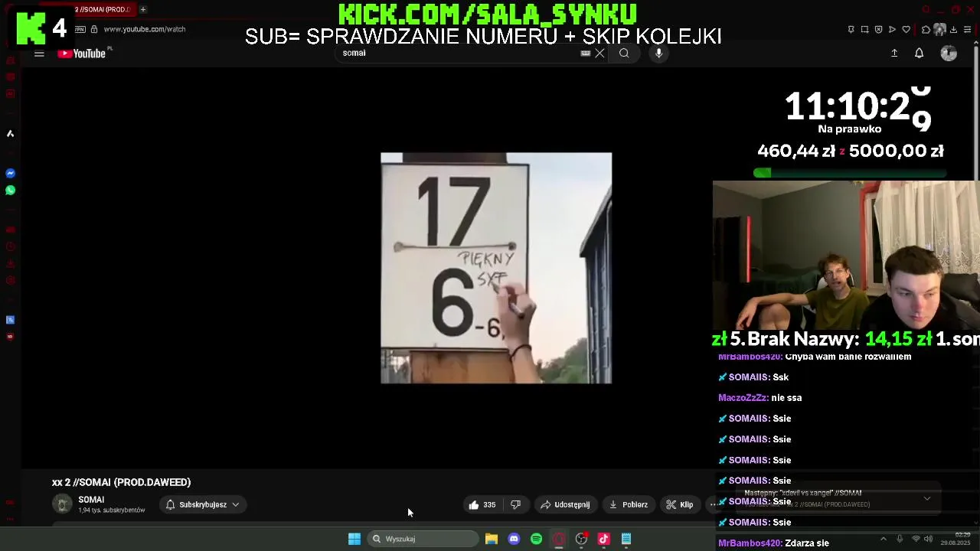Click the video player frame
Screen dimensions: 980x551
(496, 268)
